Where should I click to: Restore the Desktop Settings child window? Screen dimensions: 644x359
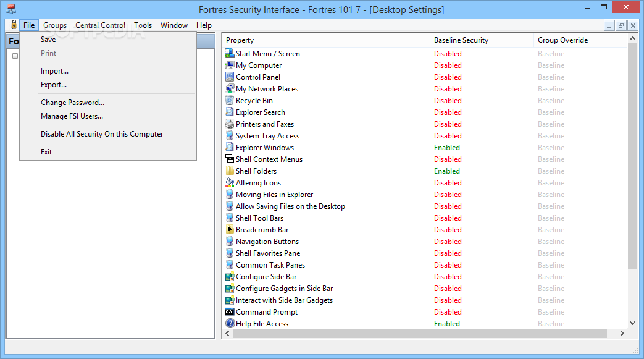point(621,25)
